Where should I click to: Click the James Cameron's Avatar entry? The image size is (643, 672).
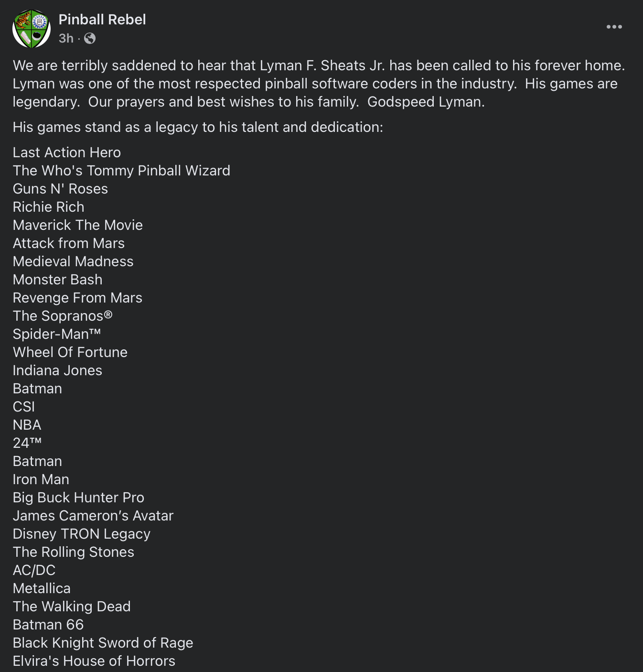tap(93, 516)
